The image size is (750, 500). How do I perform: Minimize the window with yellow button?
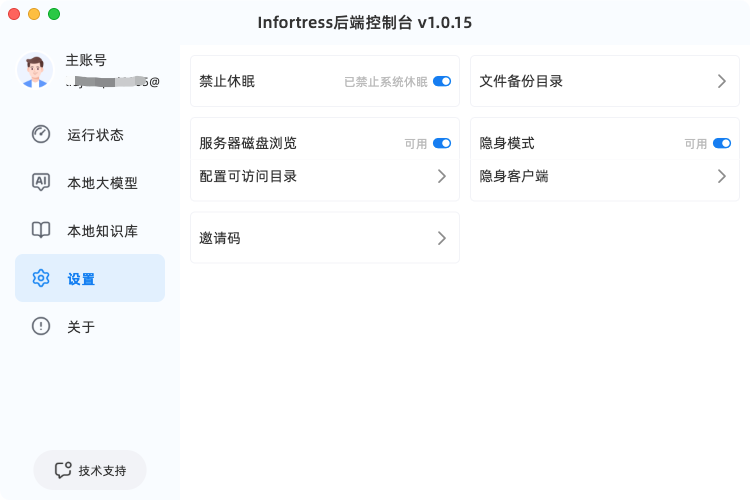34,14
